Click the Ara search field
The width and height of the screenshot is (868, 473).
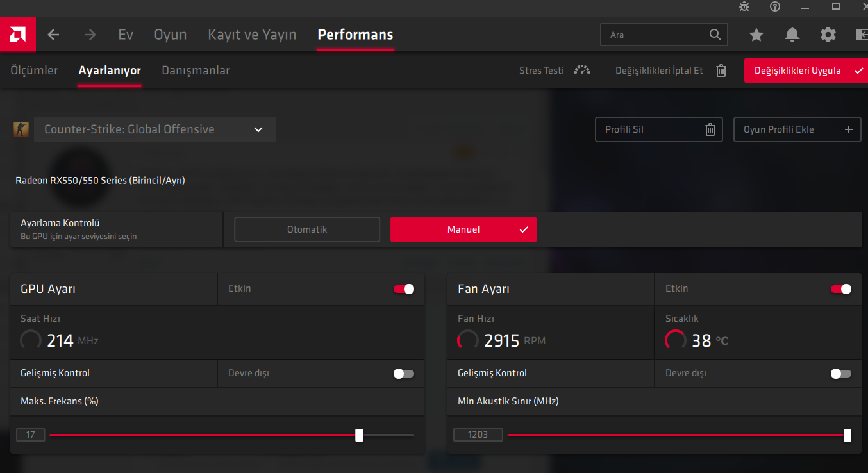click(664, 35)
